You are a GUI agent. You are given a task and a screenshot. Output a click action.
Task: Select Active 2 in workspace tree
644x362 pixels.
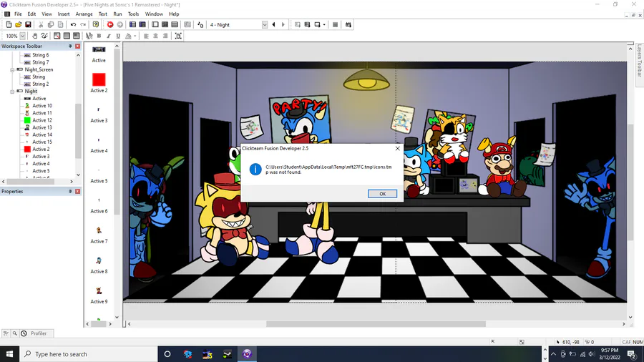coord(41,150)
